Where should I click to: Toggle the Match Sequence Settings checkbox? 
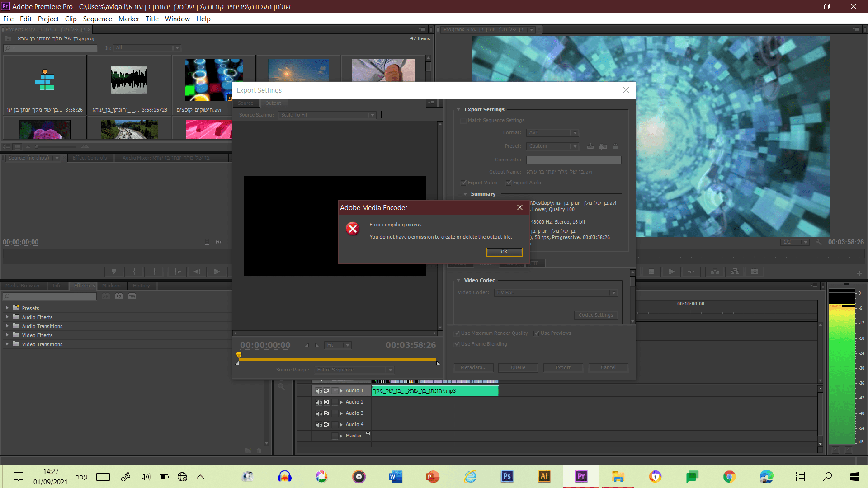(463, 120)
